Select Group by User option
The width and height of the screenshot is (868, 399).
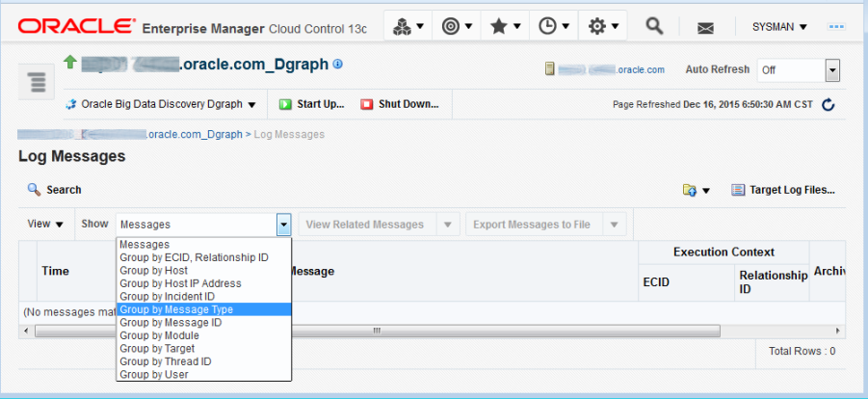click(203, 375)
